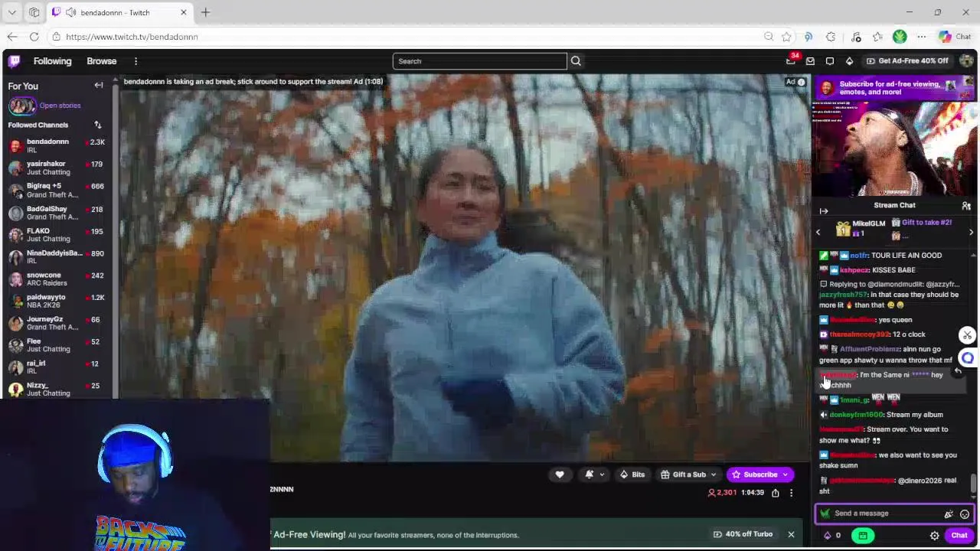
Task: Open chat settings gear
Action: point(934,536)
